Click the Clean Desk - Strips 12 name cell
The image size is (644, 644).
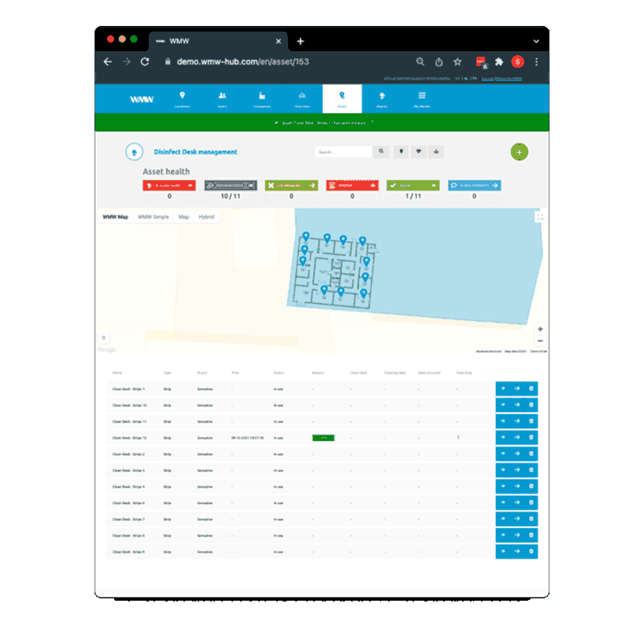[x=129, y=438]
